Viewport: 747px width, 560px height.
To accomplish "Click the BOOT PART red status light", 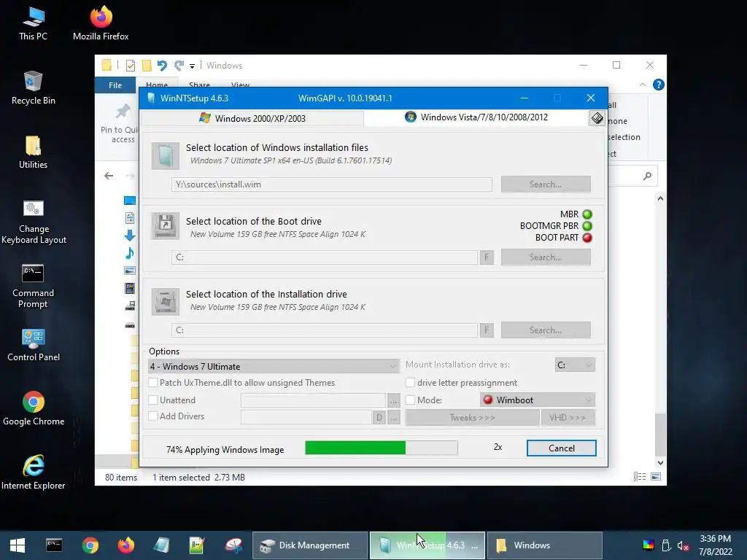I will 587,238.
